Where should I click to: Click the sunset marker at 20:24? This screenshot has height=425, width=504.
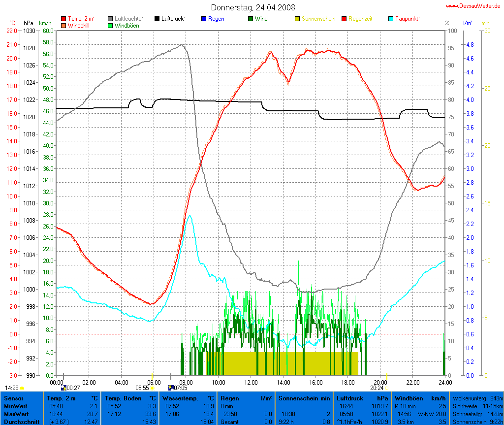click(x=386, y=388)
